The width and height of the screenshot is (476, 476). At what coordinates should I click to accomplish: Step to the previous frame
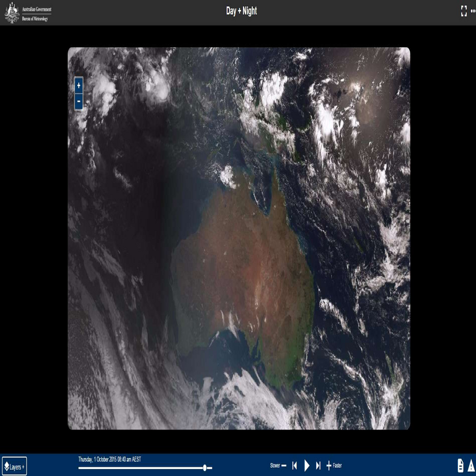click(x=295, y=465)
